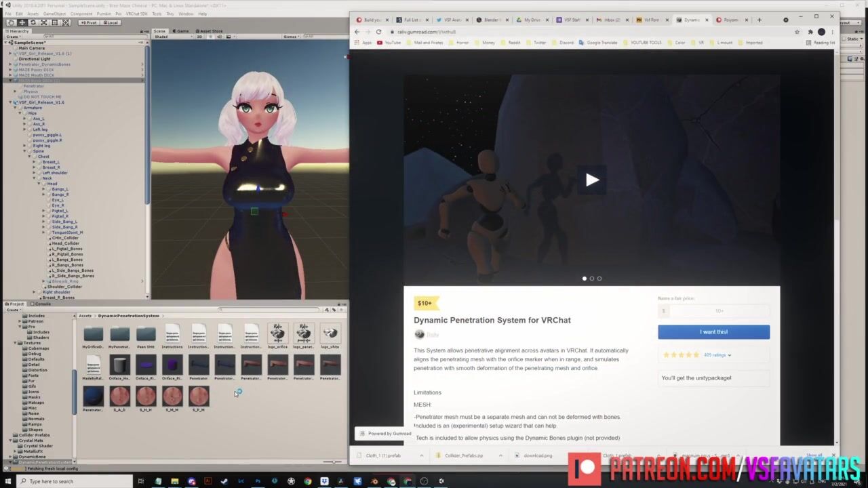Toggle Pivot/Center handle position

pyautogui.click(x=89, y=22)
